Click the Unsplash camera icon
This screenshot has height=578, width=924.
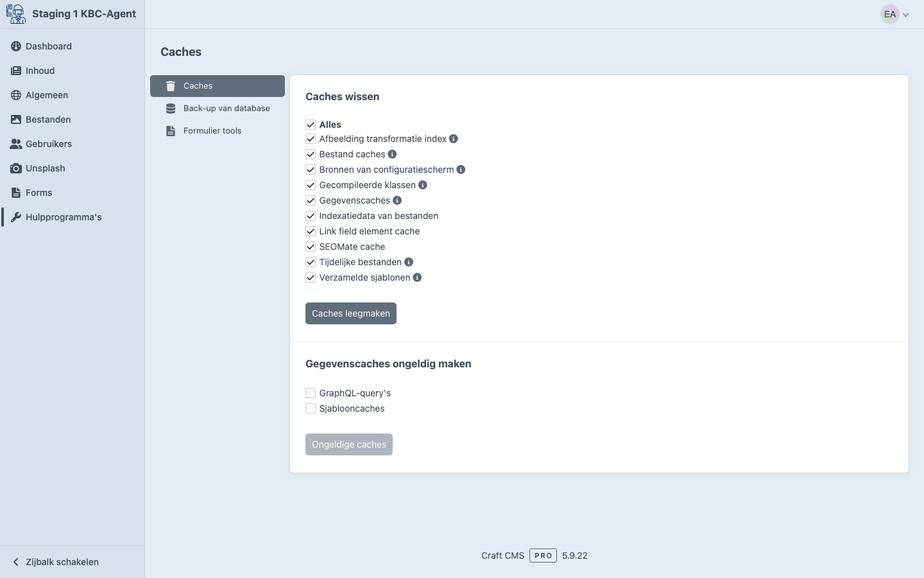pyautogui.click(x=16, y=168)
